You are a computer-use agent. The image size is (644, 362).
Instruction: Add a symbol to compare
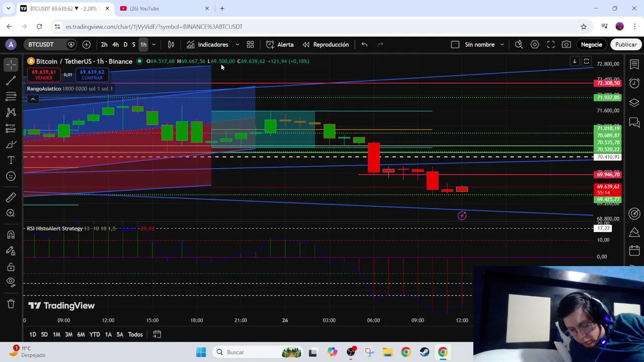pyautogui.click(x=87, y=45)
